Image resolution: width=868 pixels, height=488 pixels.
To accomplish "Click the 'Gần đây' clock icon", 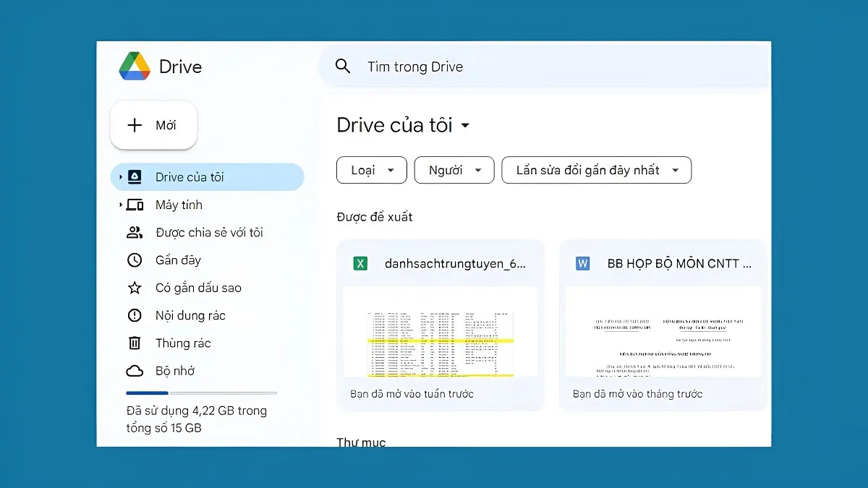I will pos(134,260).
